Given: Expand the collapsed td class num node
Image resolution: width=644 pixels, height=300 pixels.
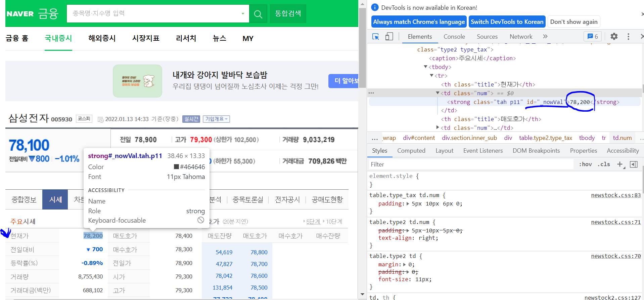Looking at the screenshot, I should click(438, 127).
